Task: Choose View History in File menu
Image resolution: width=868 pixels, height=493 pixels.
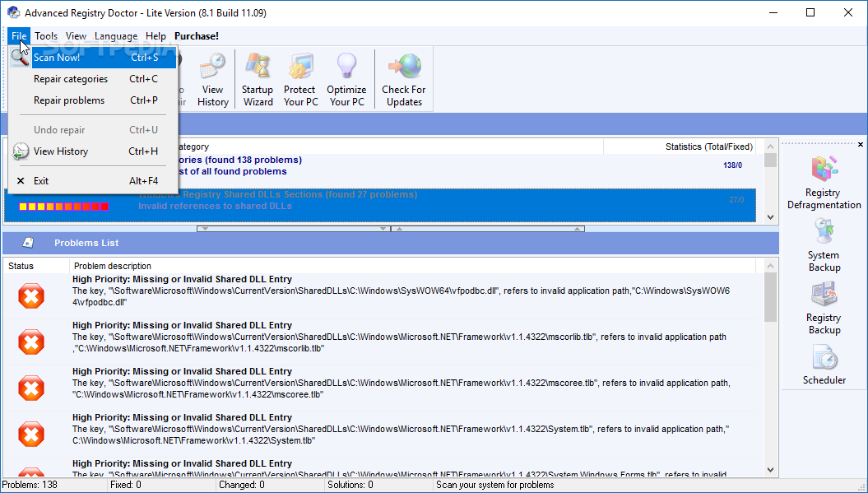Action: (94, 151)
